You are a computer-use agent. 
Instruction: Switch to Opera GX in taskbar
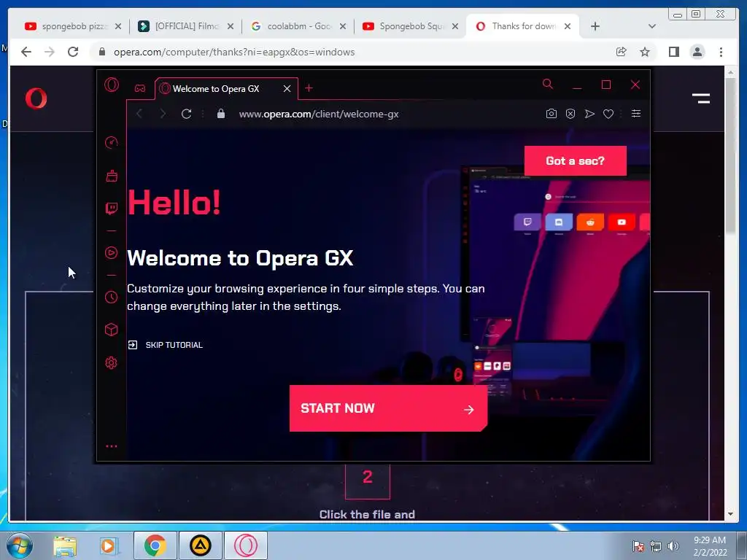pyautogui.click(x=245, y=545)
